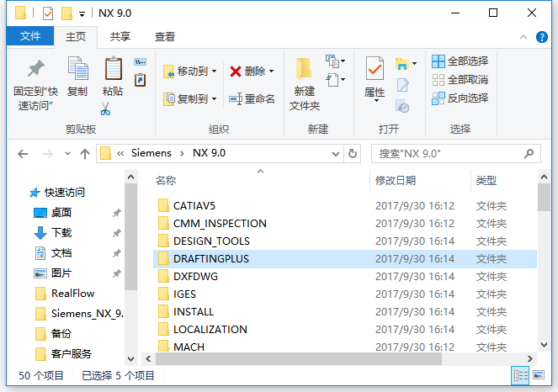Image resolution: width=558 pixels, height=392 pixels.
Task: Click the Edit icon in Open group
Action: (x=403, y=85)
